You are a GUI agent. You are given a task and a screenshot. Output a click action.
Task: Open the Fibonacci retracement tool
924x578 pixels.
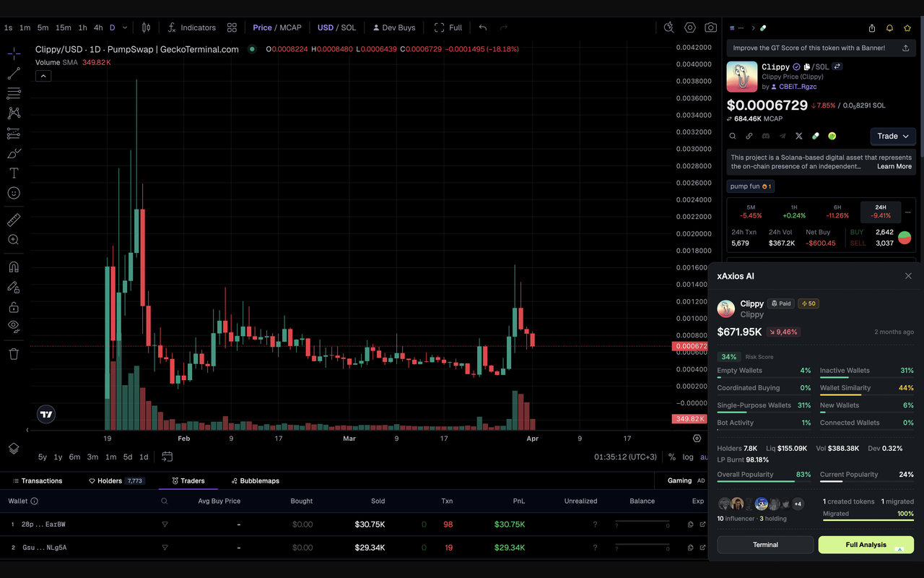[x=14, y=93]
